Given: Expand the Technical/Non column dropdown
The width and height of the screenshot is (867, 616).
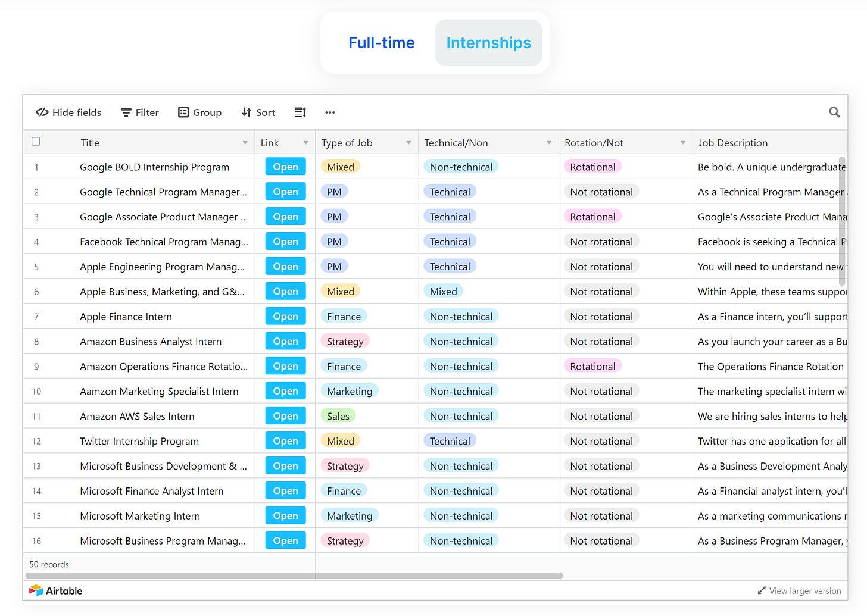Looking at the screenshot, I should click(549, 143).
